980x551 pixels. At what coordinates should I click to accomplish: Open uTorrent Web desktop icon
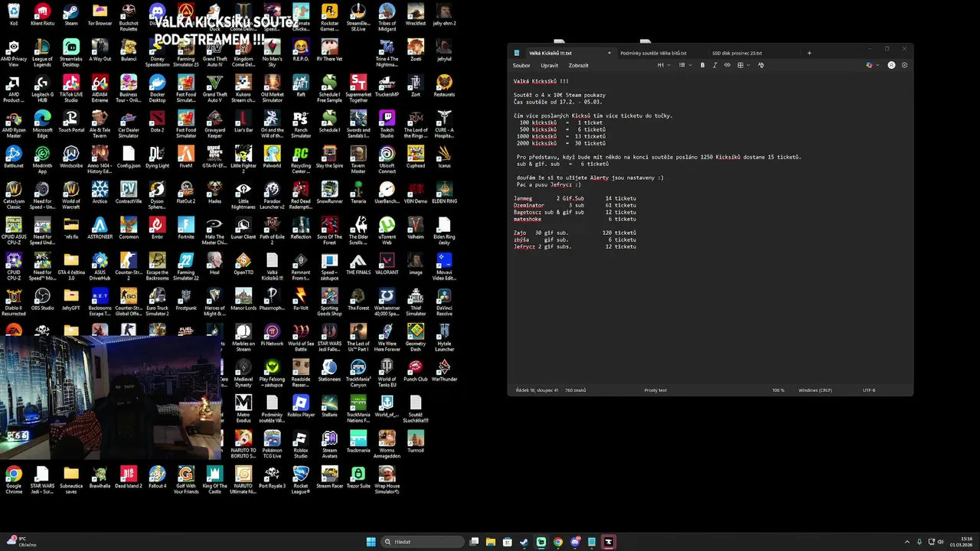coord(387,230)
